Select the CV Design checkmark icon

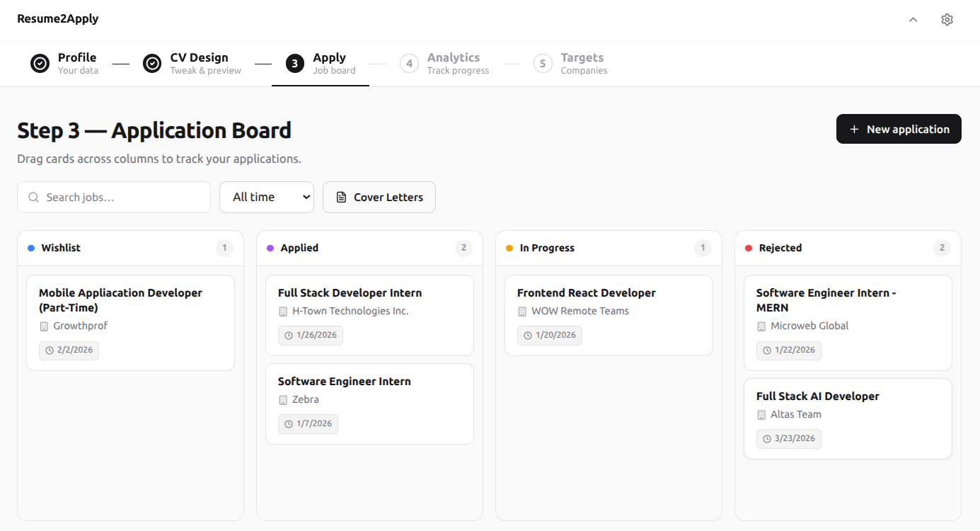tap(152, 63)
